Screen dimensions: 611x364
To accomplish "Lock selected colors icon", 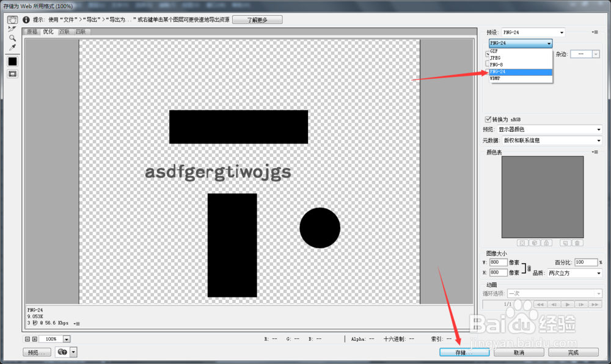I will point(546,243).
